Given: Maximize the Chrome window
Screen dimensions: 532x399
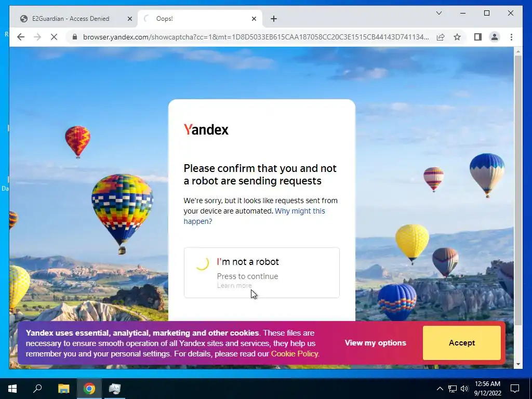Looking at the screenshot, I should point(486,13).
